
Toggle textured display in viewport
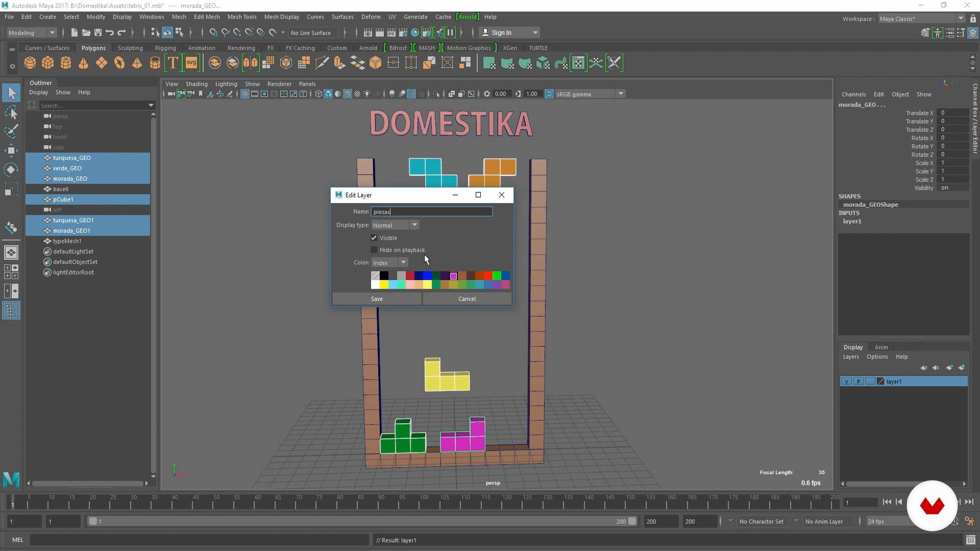click(357, 94)
